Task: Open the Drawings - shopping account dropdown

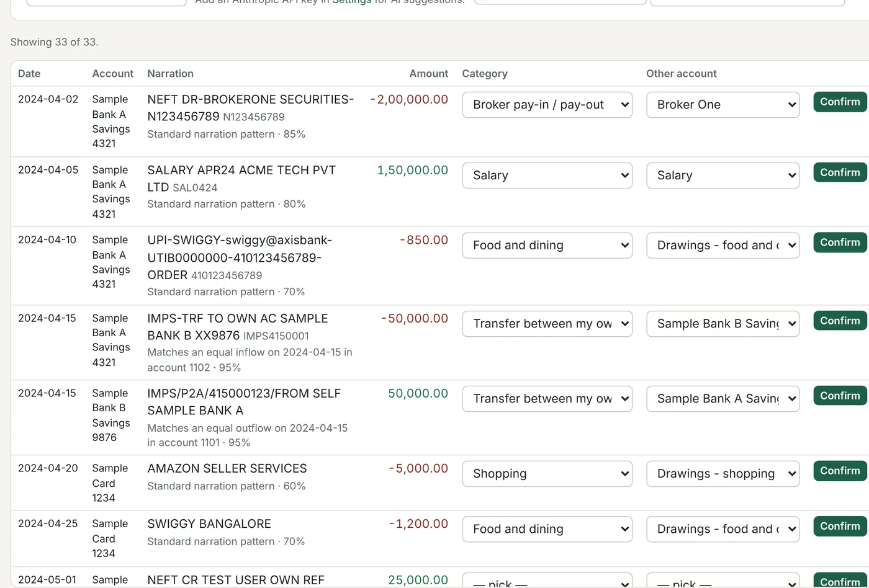Action: 723,474
